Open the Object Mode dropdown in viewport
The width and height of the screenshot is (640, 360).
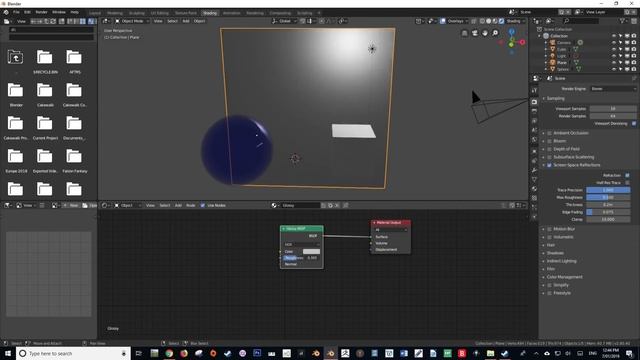(x=131, y=21)
